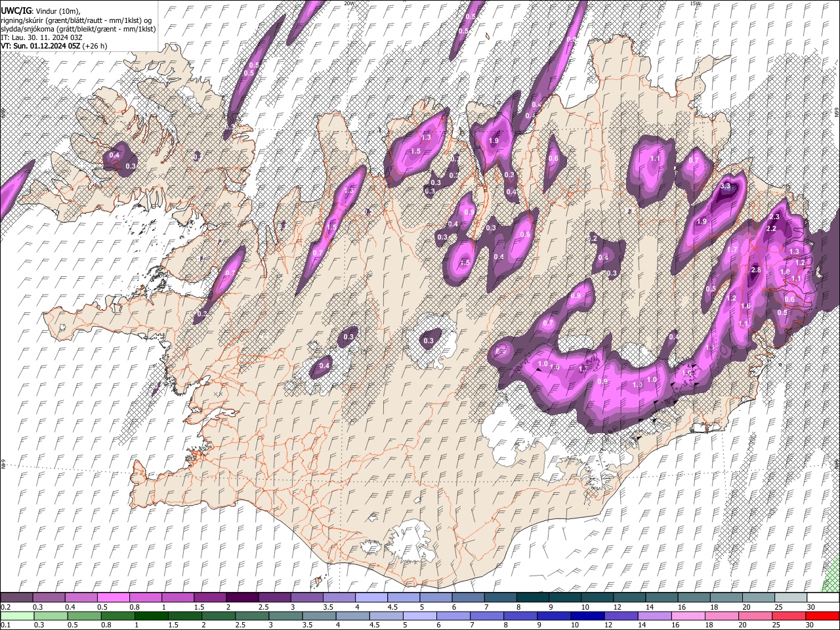Select the medium green 0.5 rain legend swatch
The height and width of the screenshot is (630, 840).
[x=84, y=616]
